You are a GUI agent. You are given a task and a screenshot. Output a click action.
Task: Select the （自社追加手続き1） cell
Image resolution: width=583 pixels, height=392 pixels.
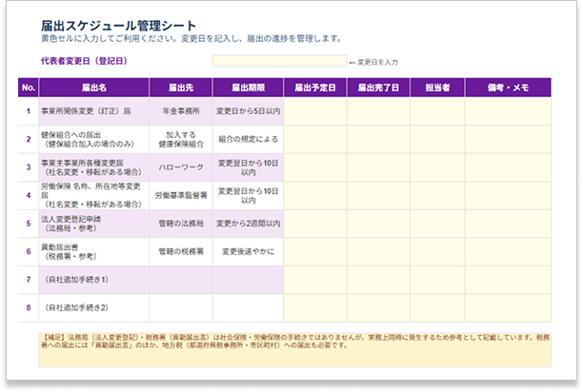click(94, 280)
